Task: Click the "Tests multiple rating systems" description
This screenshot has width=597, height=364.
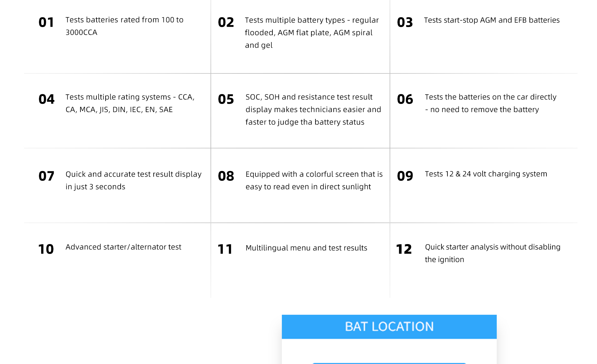Action: coord(130,103)
